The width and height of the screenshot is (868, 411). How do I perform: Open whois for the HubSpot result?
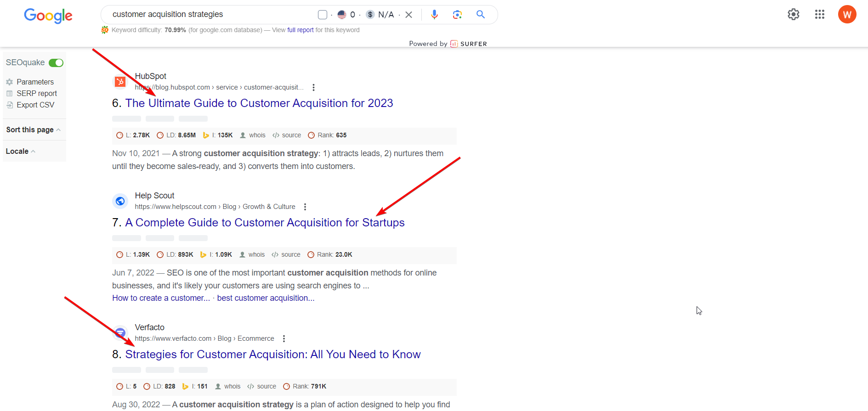tap(253, 135)
